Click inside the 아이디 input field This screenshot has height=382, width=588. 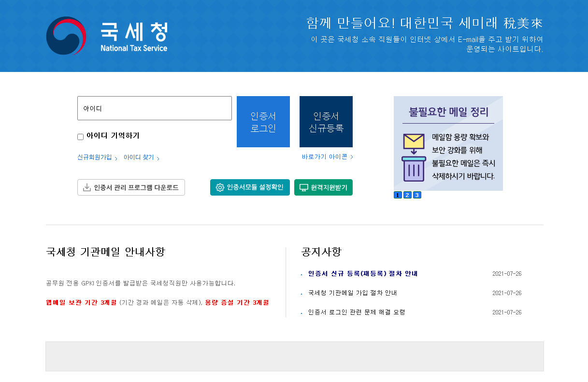click(x=155, y=108)
